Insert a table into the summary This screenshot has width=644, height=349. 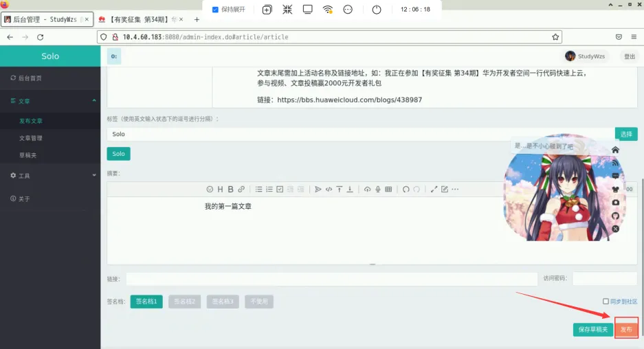point(388,190)
